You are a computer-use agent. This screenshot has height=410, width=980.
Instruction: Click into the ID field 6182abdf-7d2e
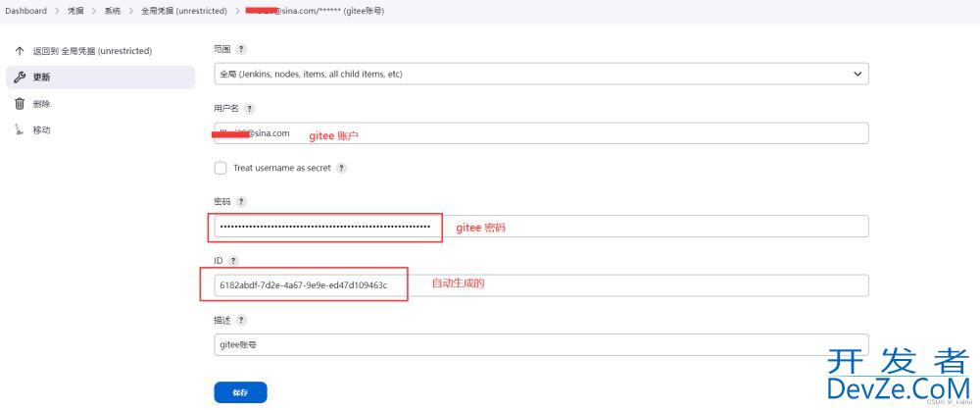coord(541,285)
